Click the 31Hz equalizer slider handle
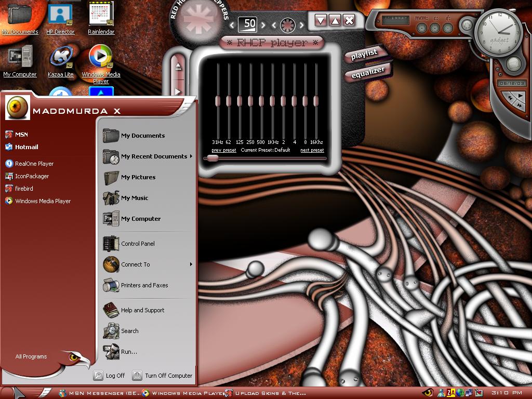 click(x=218, y=101)
